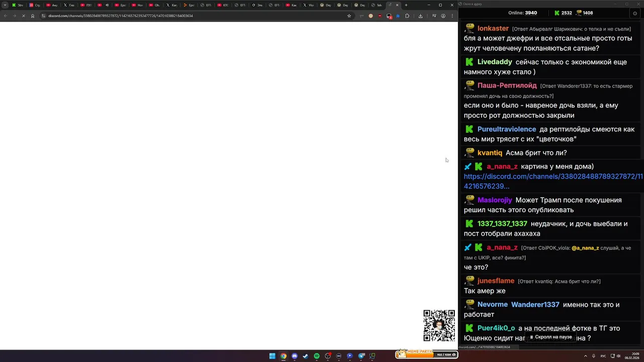Open Chrome downloads icon

tap(421, 16)
